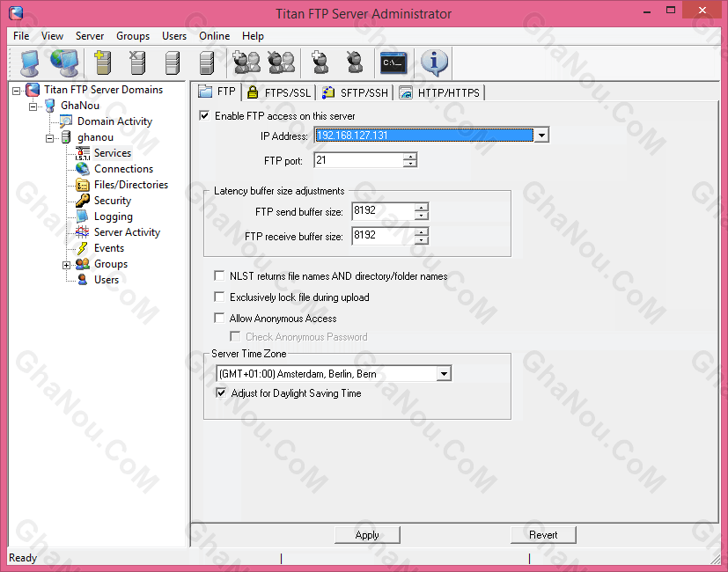Enable NLST returns file names AND directory names
728x572 pixels.
pos(219,275)
